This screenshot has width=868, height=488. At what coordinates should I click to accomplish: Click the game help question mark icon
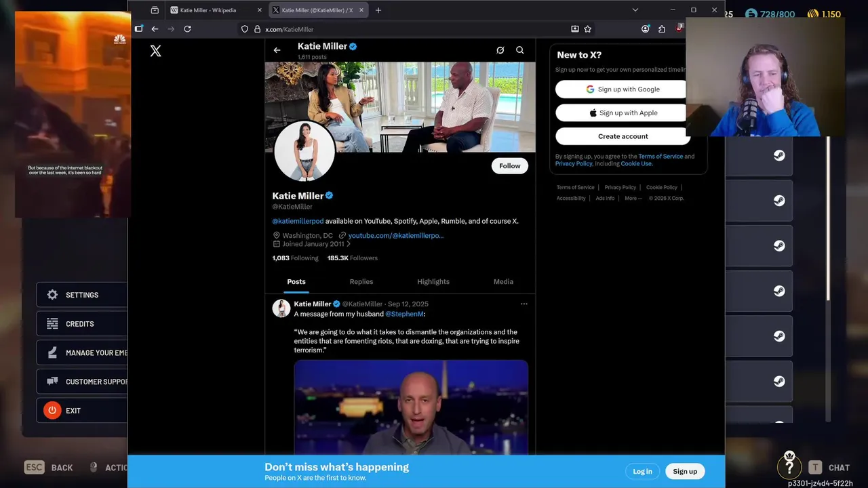pos(789,468)
